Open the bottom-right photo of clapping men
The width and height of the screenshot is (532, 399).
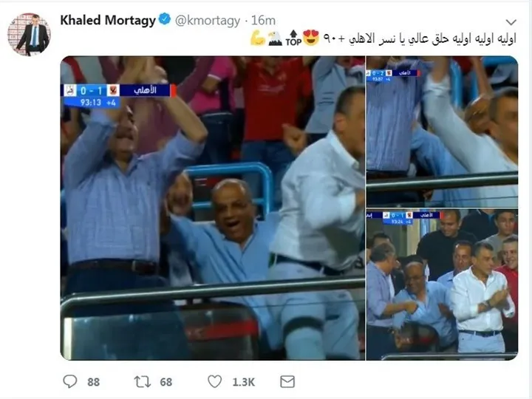pyautogui.click(x=442, y=284)
